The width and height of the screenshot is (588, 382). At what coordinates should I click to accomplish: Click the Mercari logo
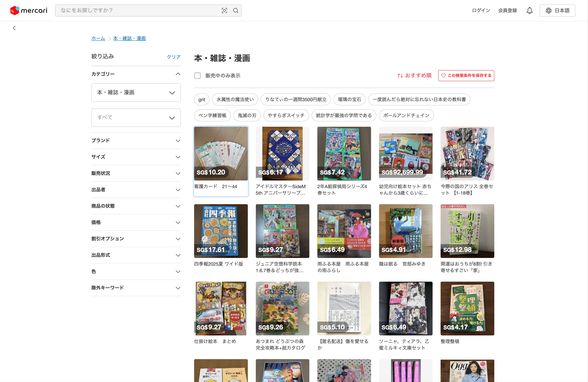click(x=29, y=10)
